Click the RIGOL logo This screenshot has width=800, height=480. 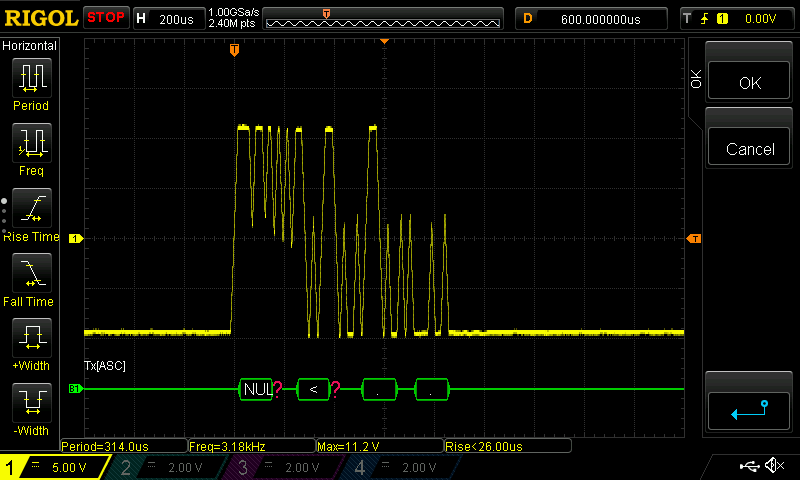(x=41, y=19)
